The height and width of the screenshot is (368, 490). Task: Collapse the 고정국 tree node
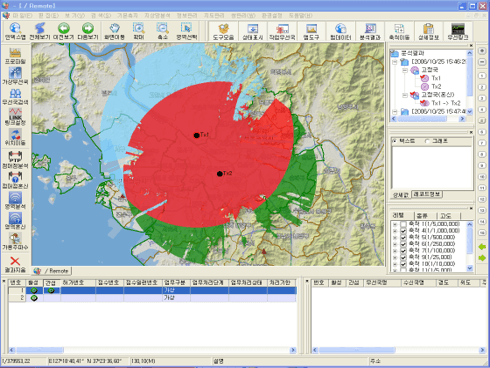[x=405, y=70]
